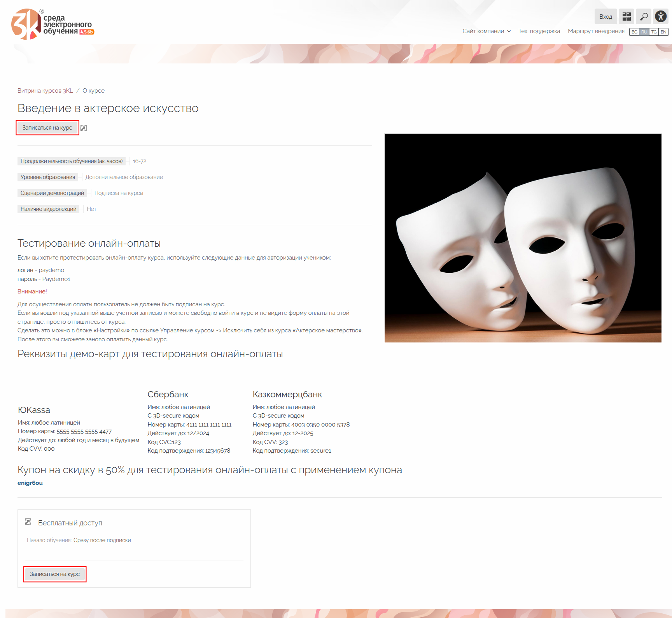Switch language to BG
The image size is (672, 618).
coord(634,32)
